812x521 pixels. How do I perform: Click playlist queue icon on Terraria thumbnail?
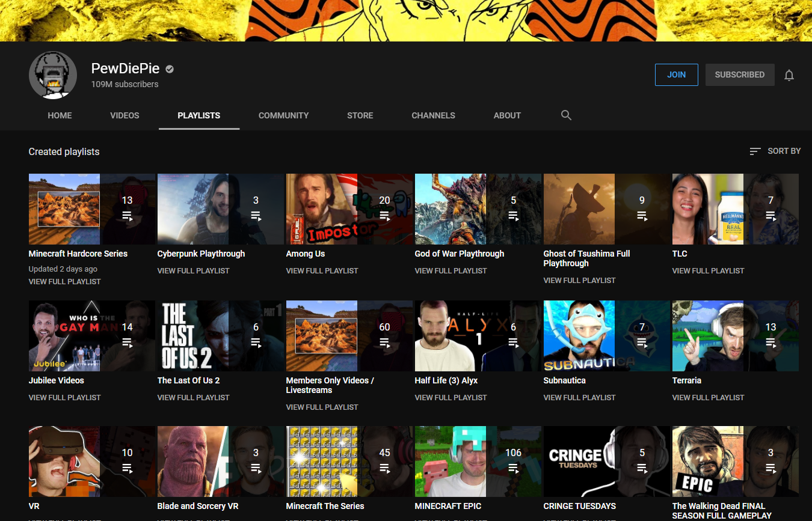click(770, 342)
